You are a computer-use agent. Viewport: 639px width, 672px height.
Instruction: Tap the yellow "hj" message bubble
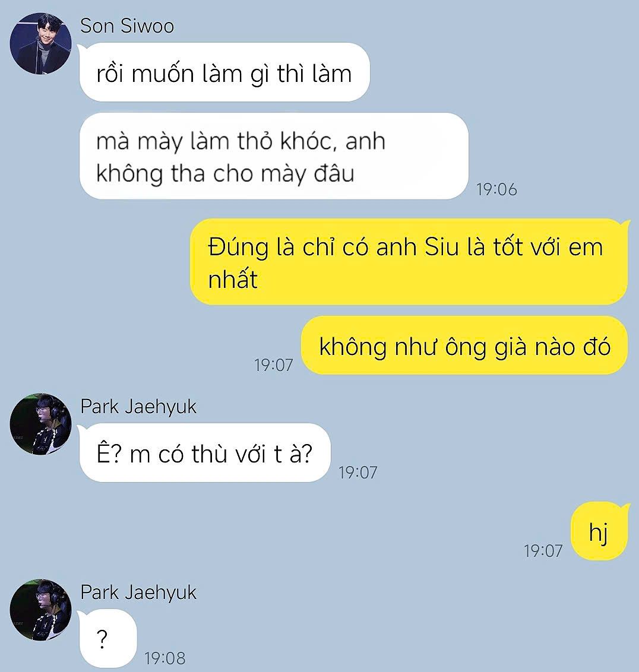[599, 531]
